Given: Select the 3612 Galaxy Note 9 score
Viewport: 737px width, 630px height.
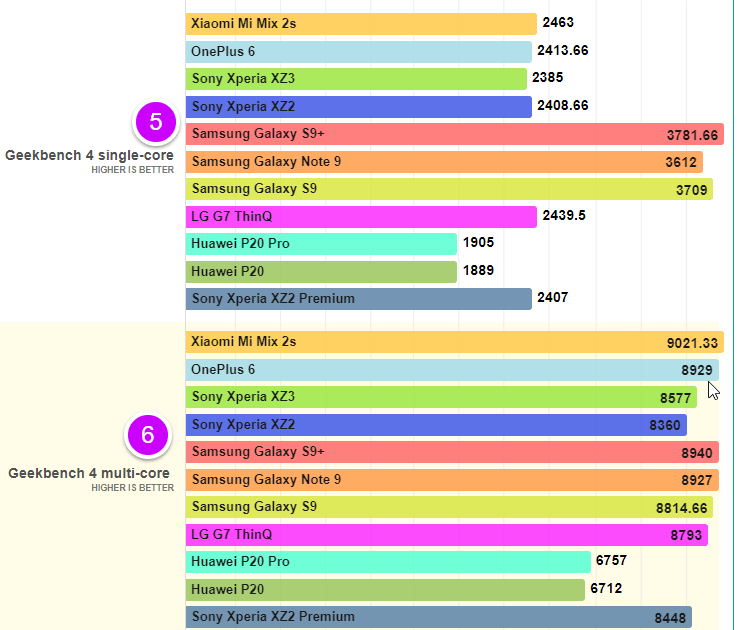Looking at the screenshot, I should pos(681,162).
